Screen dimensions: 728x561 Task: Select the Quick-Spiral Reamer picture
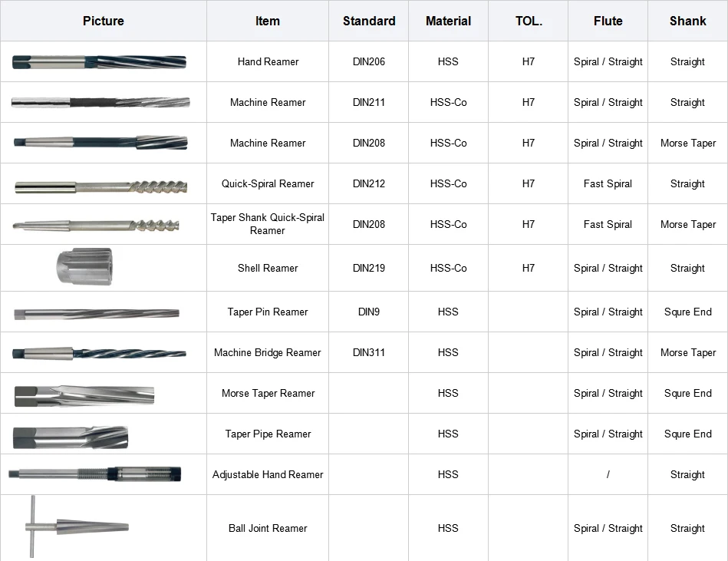click(101, 186)
